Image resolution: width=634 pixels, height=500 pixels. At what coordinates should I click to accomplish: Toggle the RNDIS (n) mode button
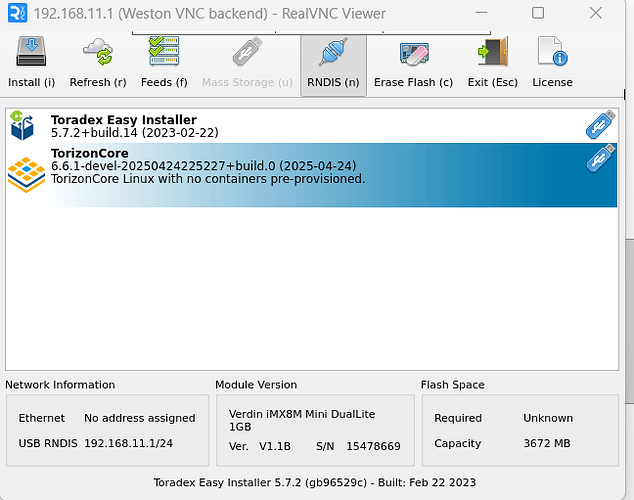333,65
